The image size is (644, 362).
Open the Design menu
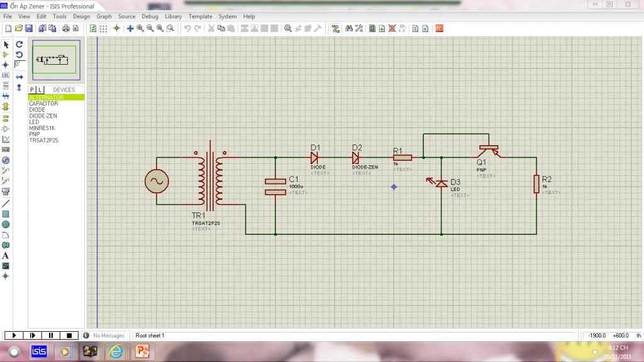pos(81,16)
